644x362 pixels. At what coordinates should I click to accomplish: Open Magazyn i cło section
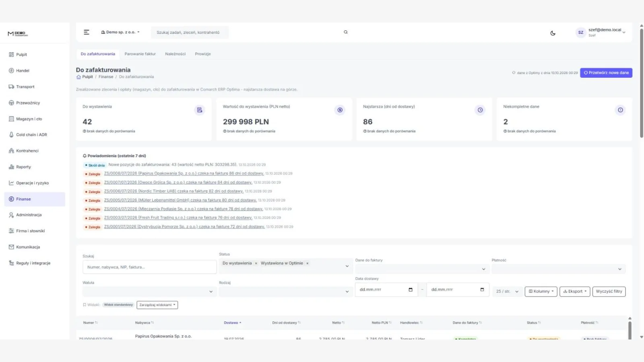click(35, 119)
